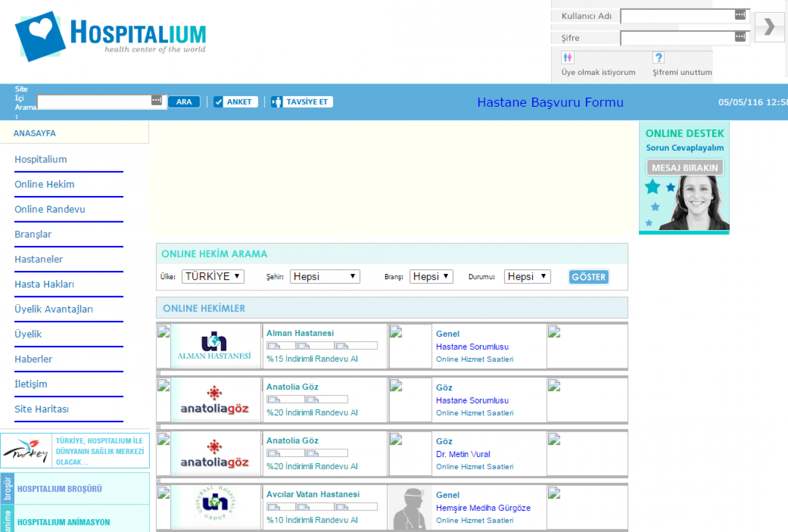Open the Hastane Başvuru Formu link

(x=550, y=102)
